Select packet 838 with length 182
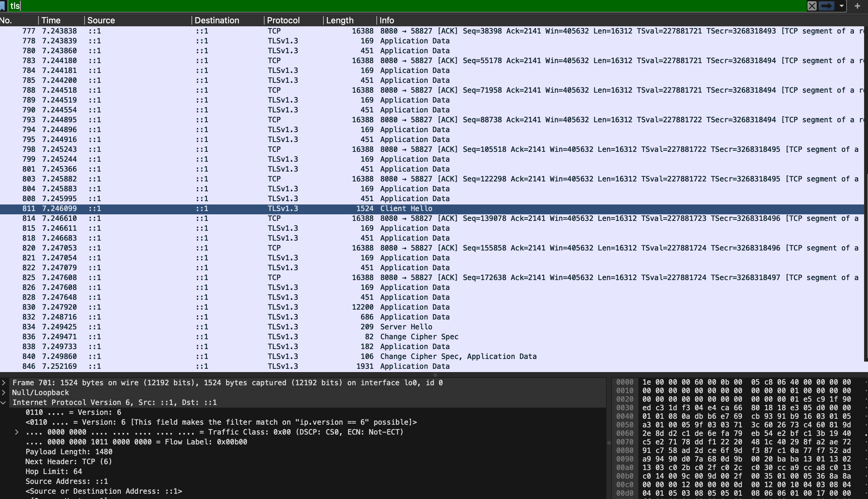The width and height of the screenshot is (868, 499). point(432,346)
